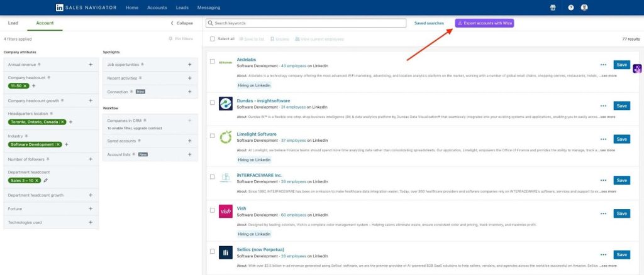Switch to the Lead tab
The image size is (644, 275).
point(13,23)
